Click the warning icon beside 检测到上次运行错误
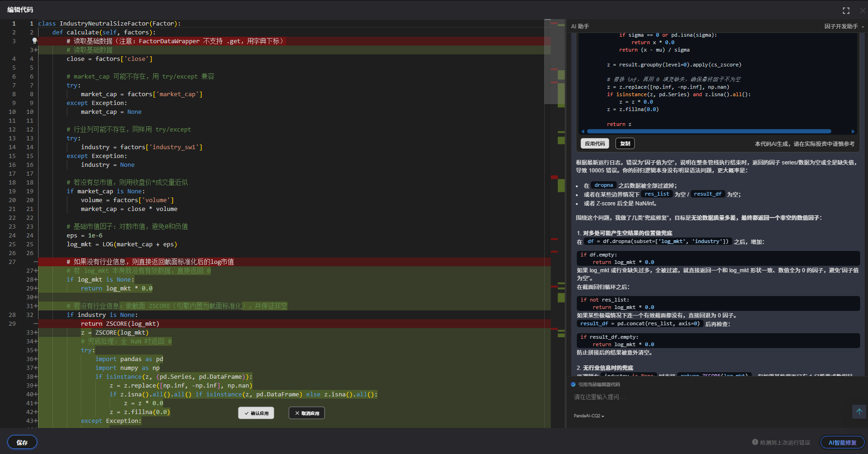 coord(755,442)
